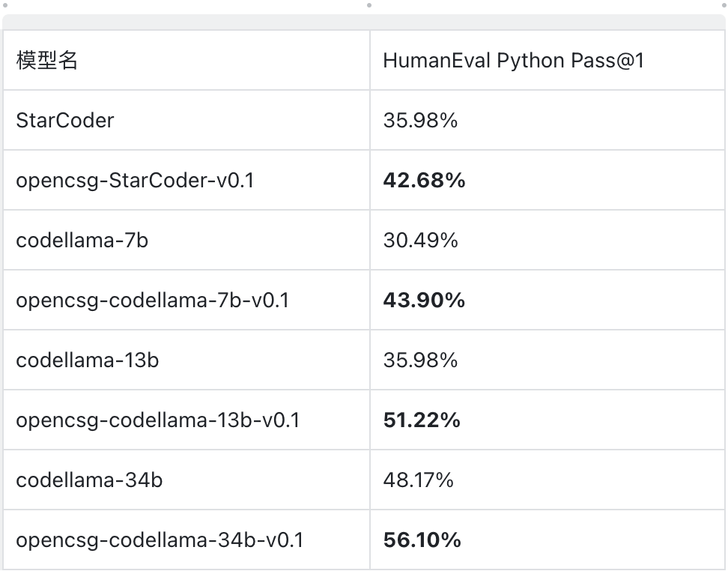728x574 pixels.
Task: Click the plain StarCoder model name cell
Action: (65, 121)
